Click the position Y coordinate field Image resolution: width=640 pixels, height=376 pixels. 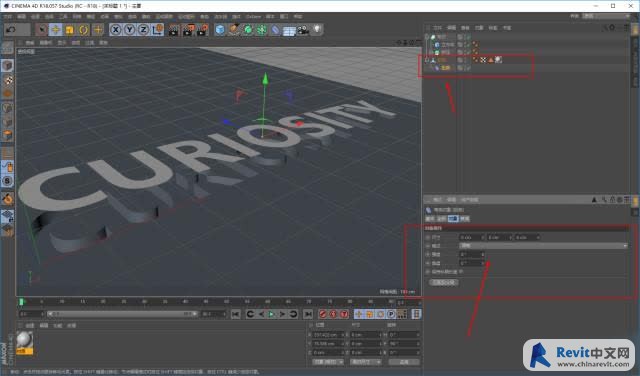(x=328, y=344)
